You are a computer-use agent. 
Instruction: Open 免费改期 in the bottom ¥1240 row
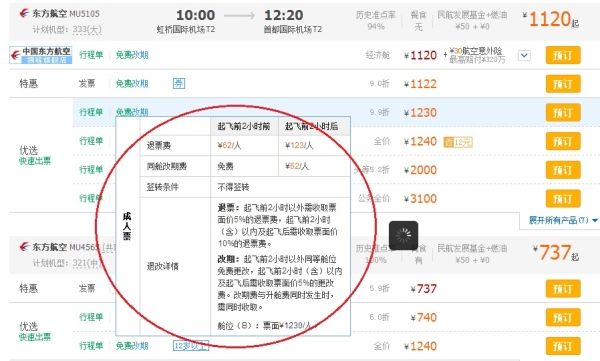[x=132, y=346]
